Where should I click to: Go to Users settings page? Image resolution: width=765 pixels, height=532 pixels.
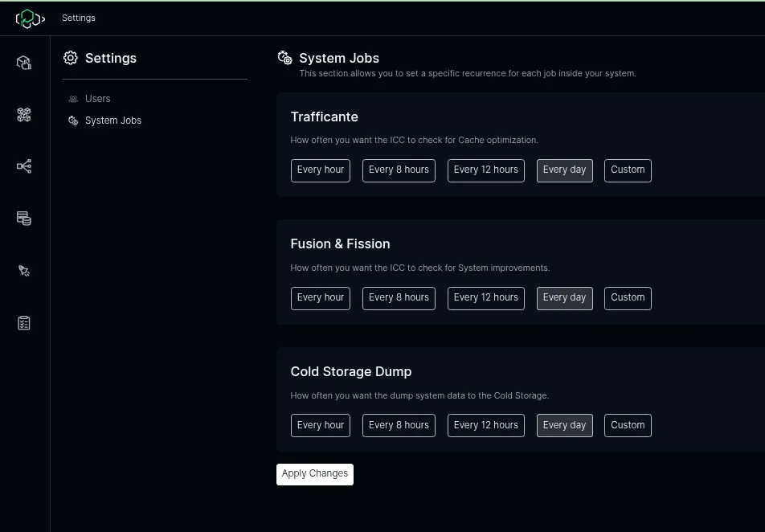97,99
